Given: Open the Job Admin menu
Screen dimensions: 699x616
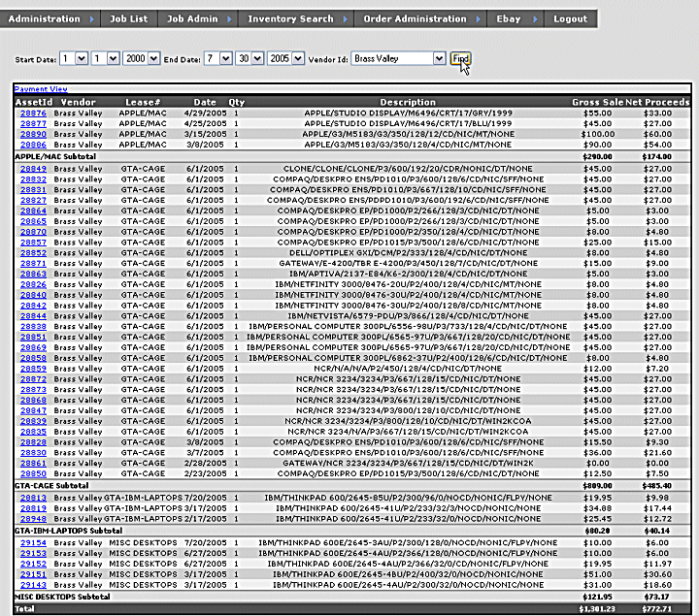Looking at the screenshot, I should 197,19.
